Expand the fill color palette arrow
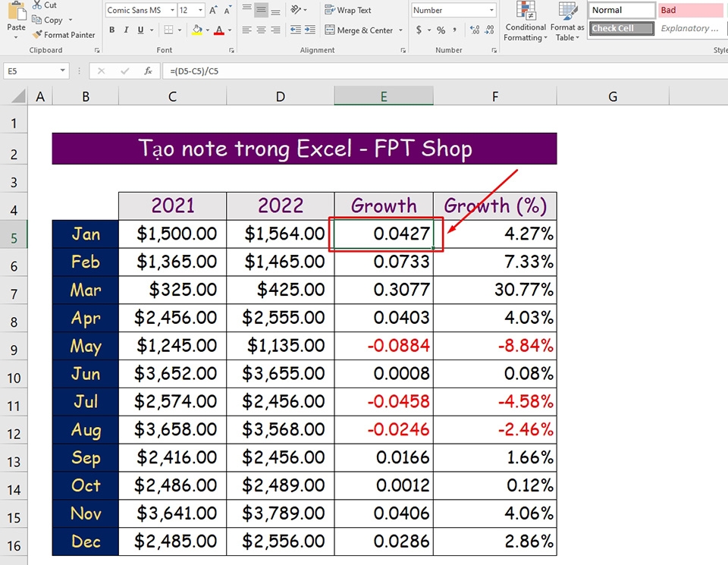The image size is (728, 565). (x=208, y=30)
